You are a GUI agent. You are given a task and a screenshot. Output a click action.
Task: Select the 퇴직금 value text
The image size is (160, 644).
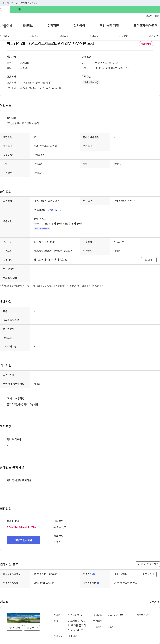(x=117, y=251)
